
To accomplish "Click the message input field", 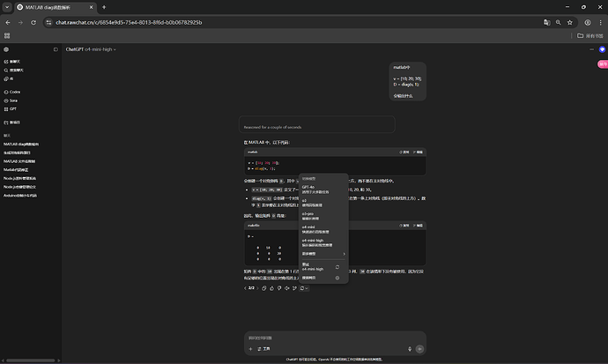I will 335,338.
